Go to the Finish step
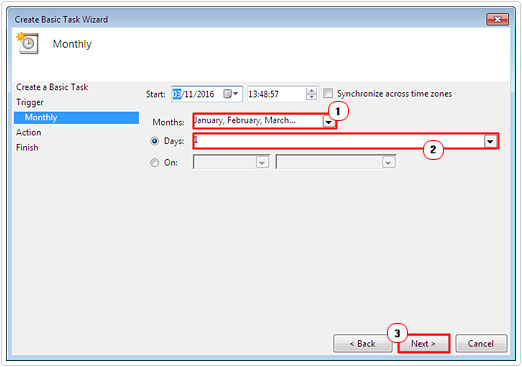This screenshot has width=522, height=367. click(x=27, y=148)
